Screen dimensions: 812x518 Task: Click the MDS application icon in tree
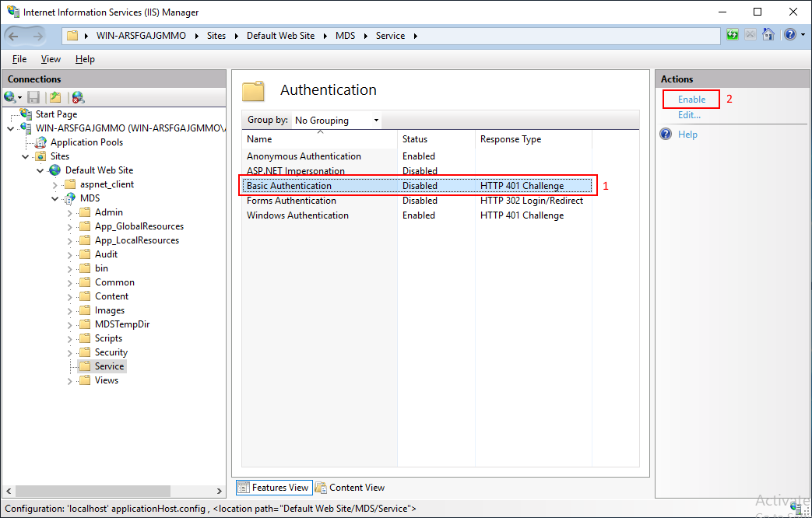coord(70,198)
